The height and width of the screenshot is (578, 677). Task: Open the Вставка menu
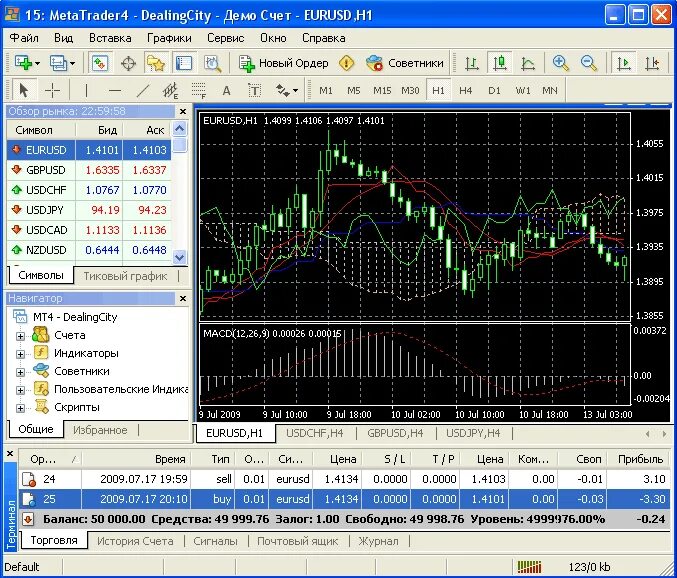[110, 38]
